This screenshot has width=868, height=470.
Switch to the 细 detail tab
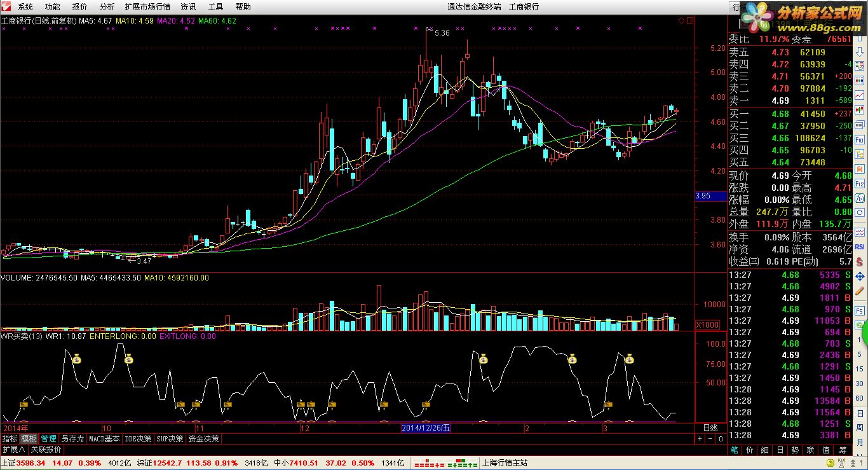point(765,450)
